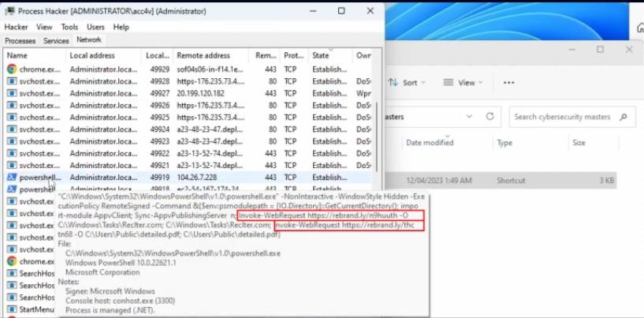Sort by the Remote address column header
This screenshot has width=644, height=318.
pyautogui.click(x=203, y=56)
